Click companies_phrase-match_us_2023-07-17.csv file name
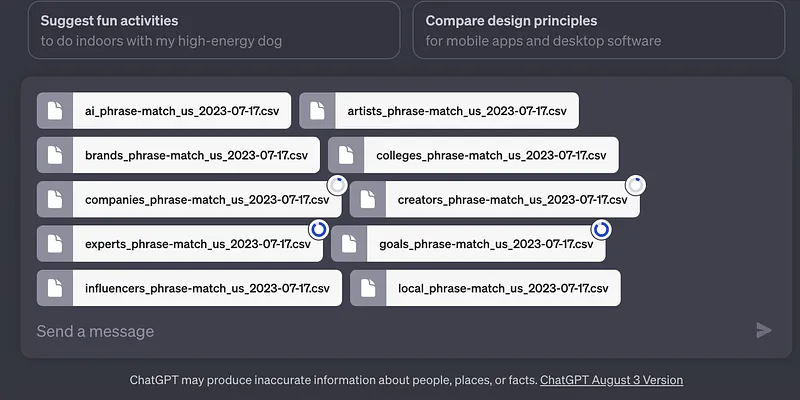The width and height of the screenshot is (800, 400). pyautogui.click(x=207, y=200)
